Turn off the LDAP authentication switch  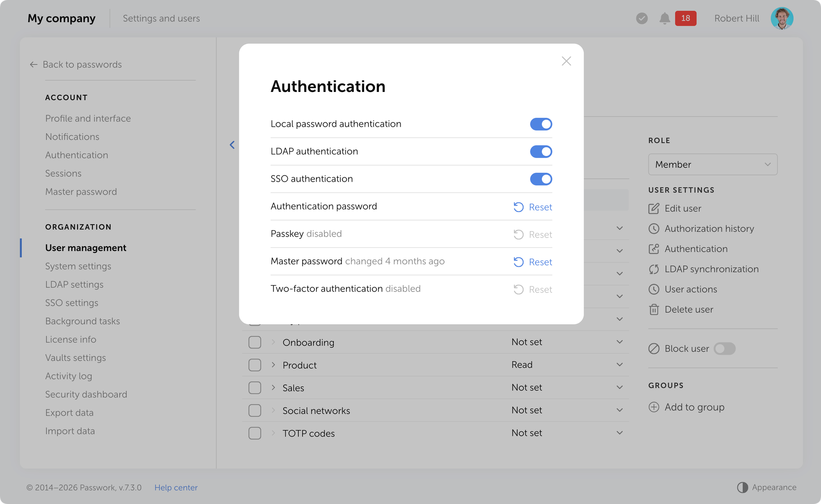pos(541,152)
